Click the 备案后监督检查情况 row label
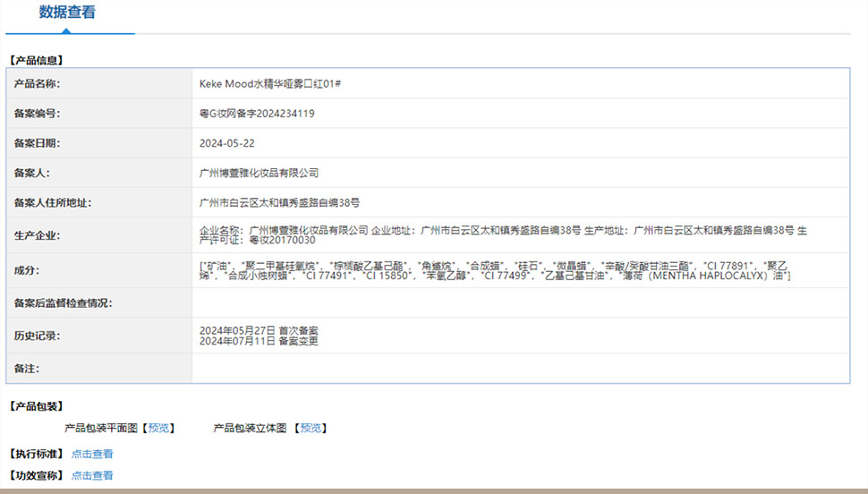868x494 pixels. [x=64, y=303]
